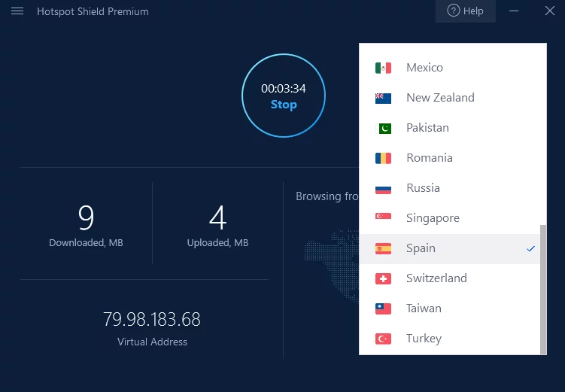Click the virtual address 79.98.183.68
The height and width of the screenshot is (392, 565).
pos(152,319)
